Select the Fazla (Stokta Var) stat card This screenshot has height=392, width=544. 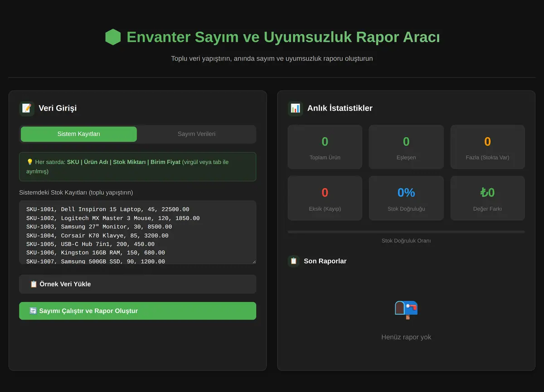coord(487,147)
